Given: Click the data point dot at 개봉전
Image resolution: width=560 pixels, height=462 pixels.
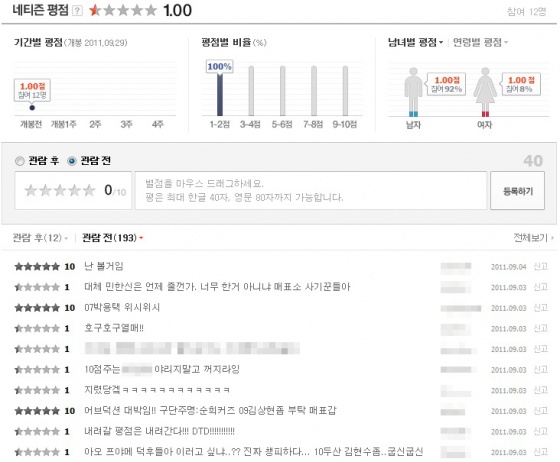Looking at the screenshot, I should tap(32, 107).
